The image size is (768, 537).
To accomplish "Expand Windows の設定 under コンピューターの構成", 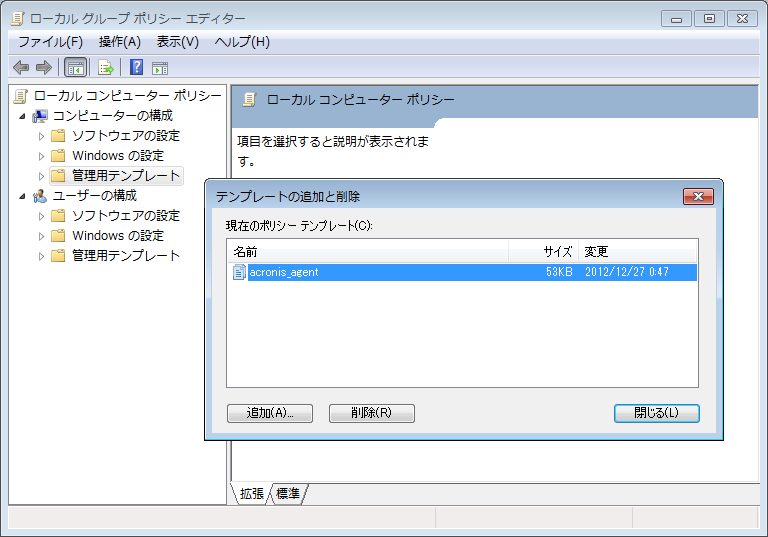I will pyautogui.click(x=42, y=156).
